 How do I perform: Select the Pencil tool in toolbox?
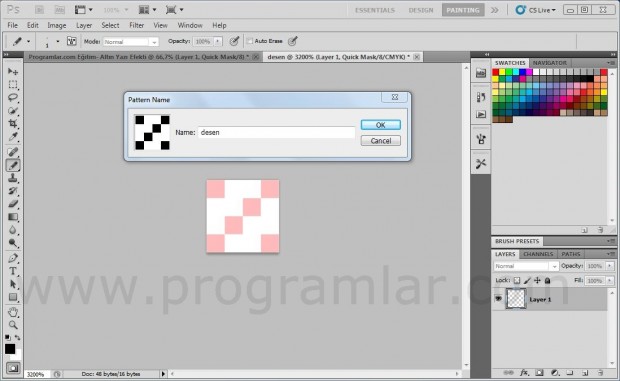13,165
